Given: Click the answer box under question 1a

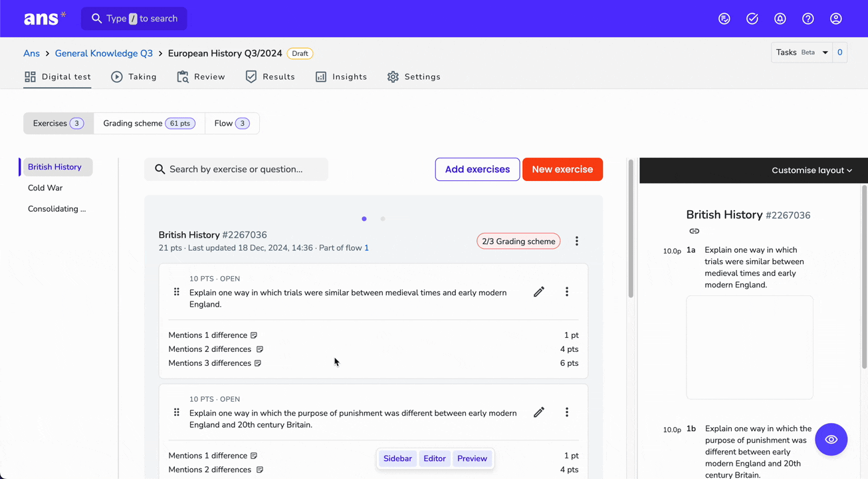Looking at the screenshot, I should click(750, 347).
